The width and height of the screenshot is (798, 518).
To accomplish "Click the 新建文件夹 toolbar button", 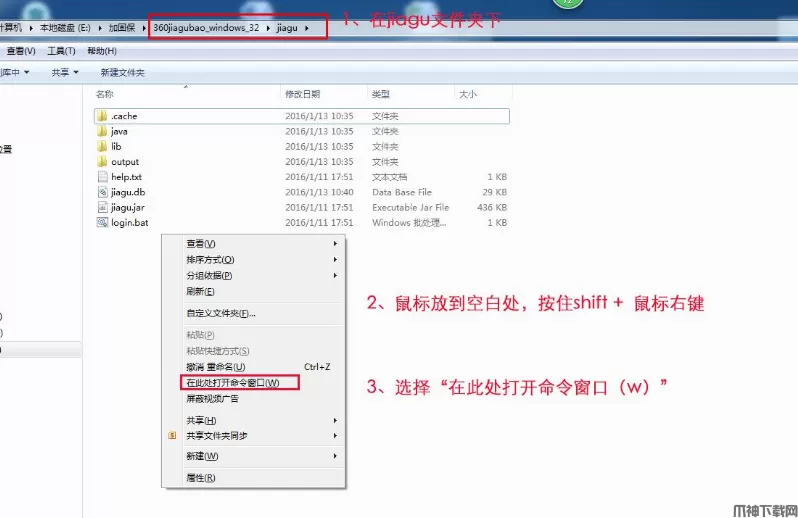I will pos(122,72).
